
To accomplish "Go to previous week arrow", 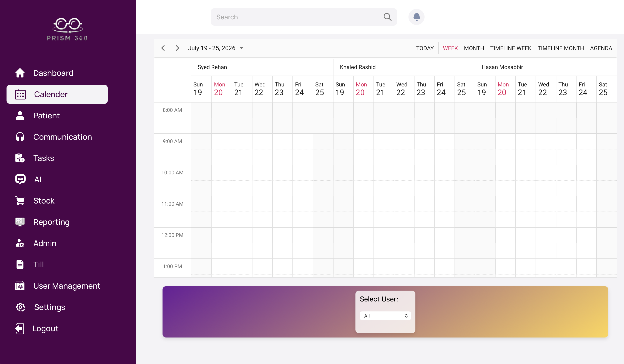I will click(x=163, y=48).
